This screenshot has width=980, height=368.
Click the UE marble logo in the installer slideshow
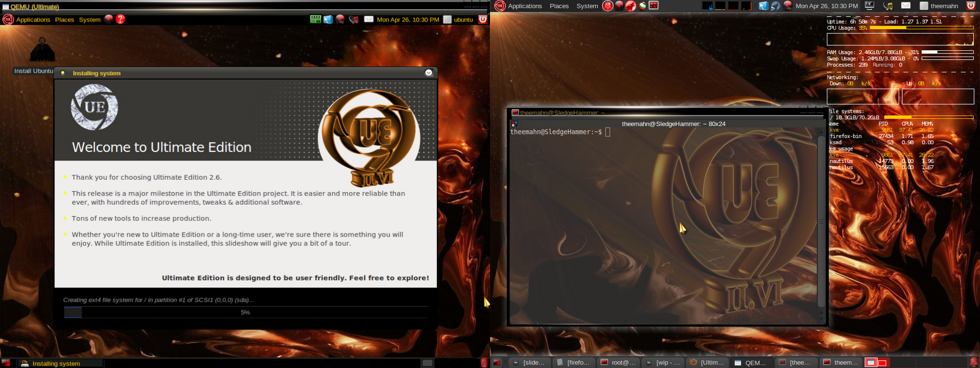click(x=94, y=107)
